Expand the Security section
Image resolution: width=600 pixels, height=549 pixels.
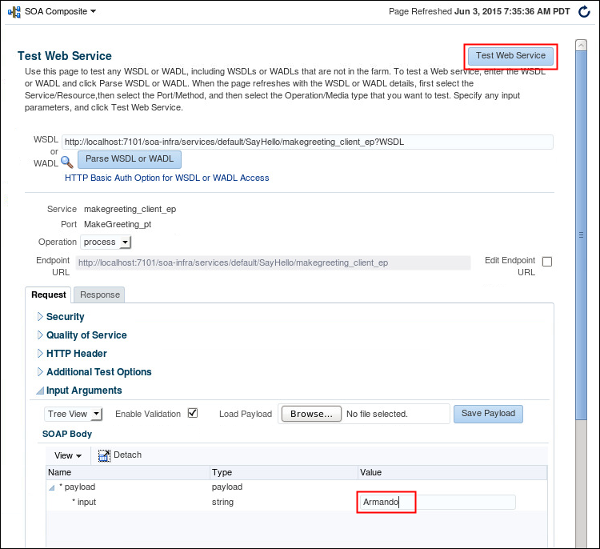[x=40, y=317]
